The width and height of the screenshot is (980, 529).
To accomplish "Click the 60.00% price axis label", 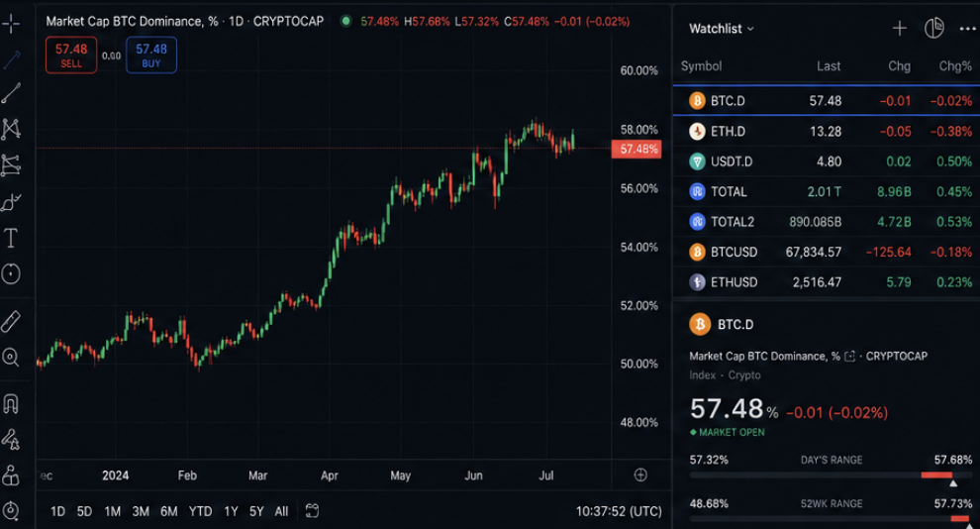I will point(638,70).
